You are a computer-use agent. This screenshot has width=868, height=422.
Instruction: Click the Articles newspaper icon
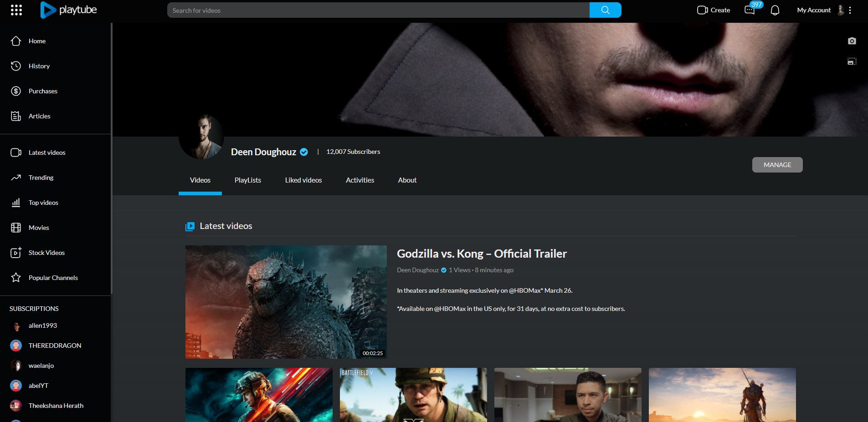pos(16,116)
